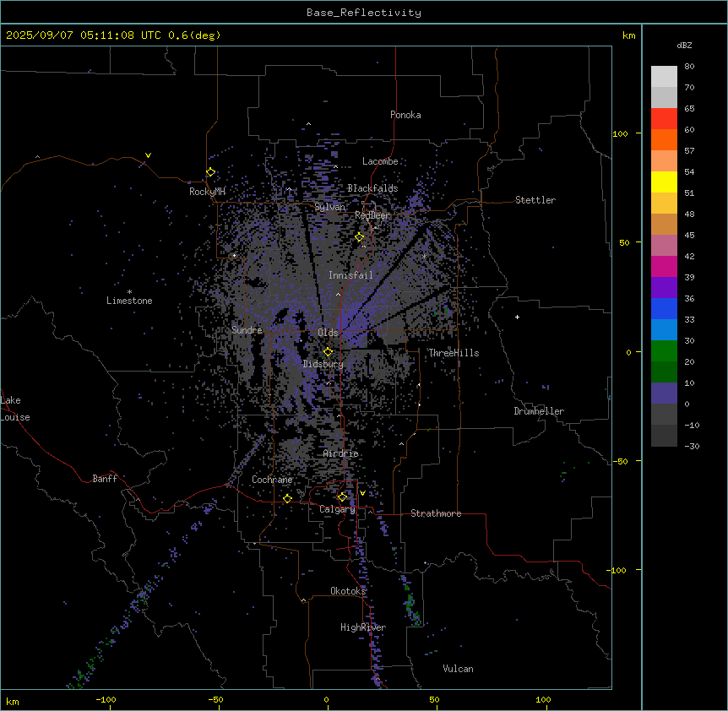Click the 50 tick on bottom axis
This screenshot has height=711, width=728.
coord(434,699)
